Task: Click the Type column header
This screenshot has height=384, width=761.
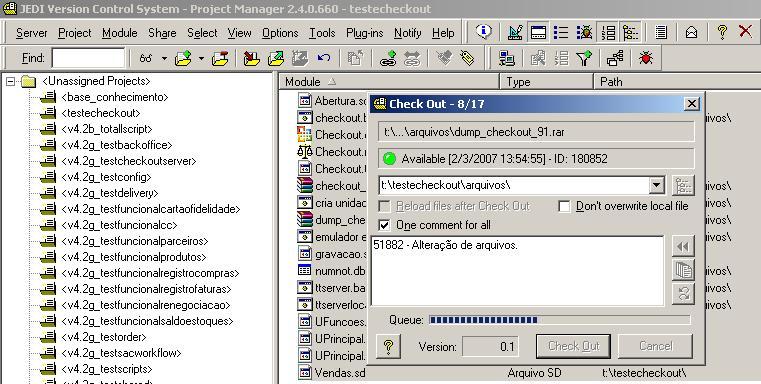Action: pyautogui.click(x=546, y=82)
